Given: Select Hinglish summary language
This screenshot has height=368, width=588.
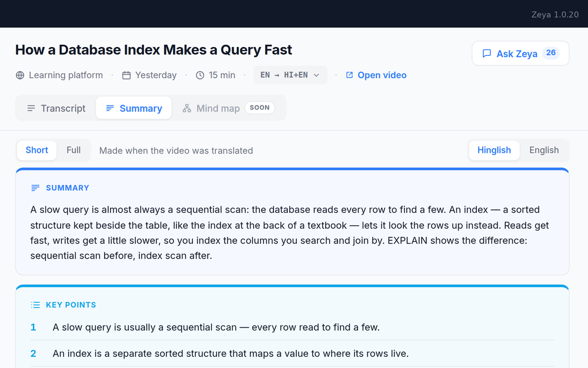Looking at the screenshot, I should [495, 150].
